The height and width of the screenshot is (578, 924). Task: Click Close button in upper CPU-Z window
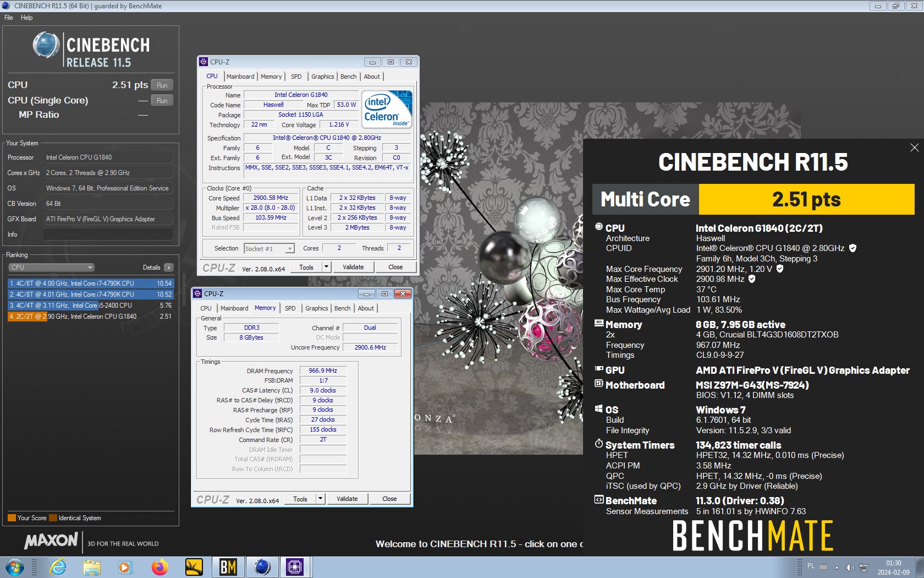click(x=395, y=267)
